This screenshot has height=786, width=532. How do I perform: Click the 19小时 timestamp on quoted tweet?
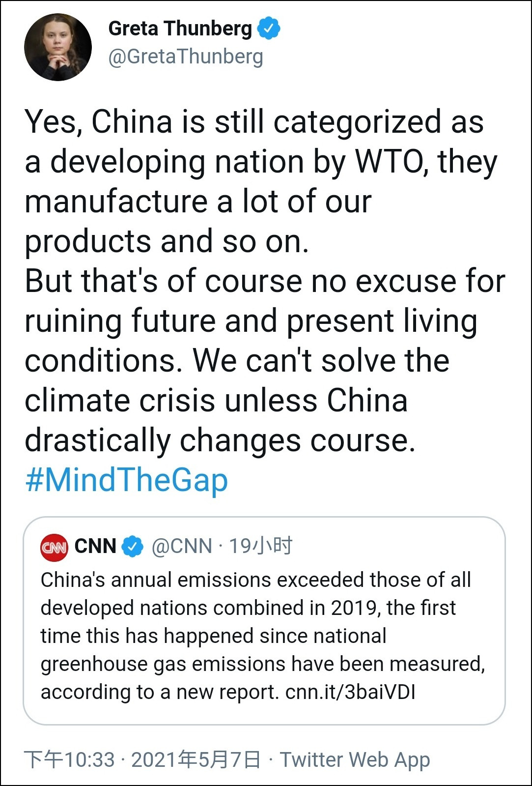point(261,546)
